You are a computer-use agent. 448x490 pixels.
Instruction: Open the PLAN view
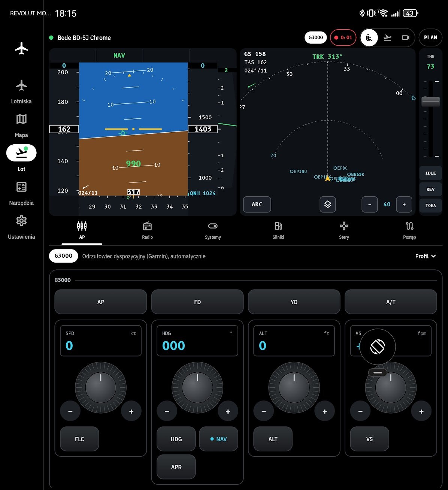(430, 37)
